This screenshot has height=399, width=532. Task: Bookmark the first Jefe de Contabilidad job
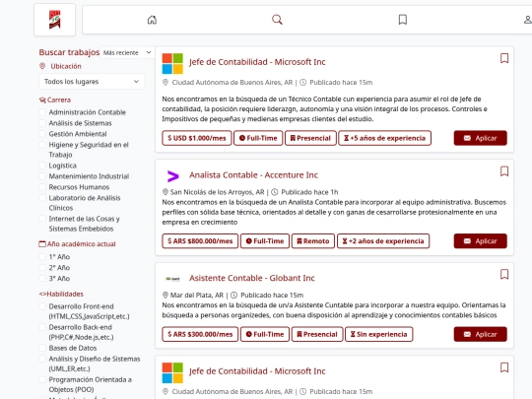tap(504, 58)
